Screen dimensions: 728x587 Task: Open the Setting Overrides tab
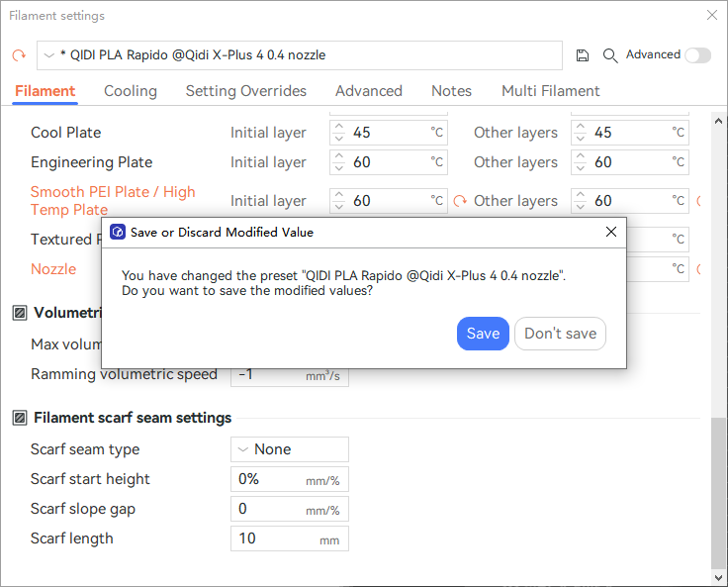(246, 91)
